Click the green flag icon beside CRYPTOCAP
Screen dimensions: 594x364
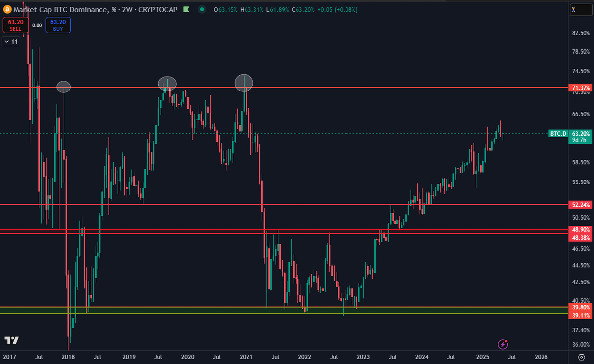186,9
